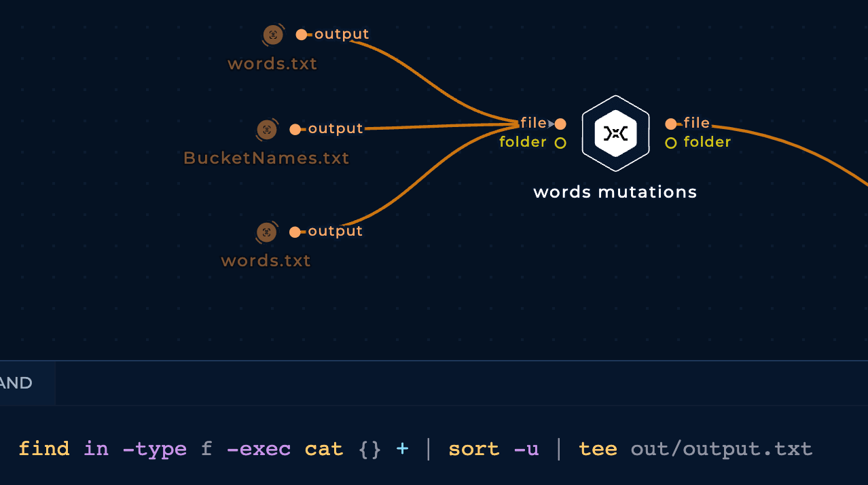Click the 'output' label beside bottom words.txt

[x=336, y=231]
